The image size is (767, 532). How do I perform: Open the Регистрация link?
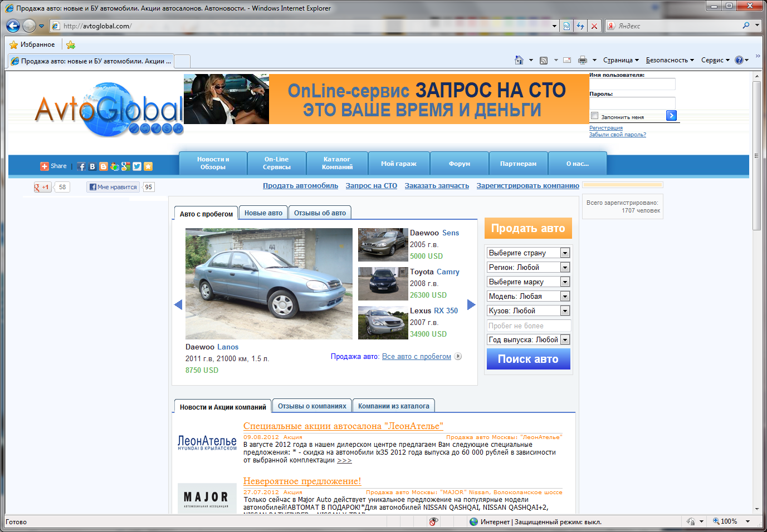(606, 128)
